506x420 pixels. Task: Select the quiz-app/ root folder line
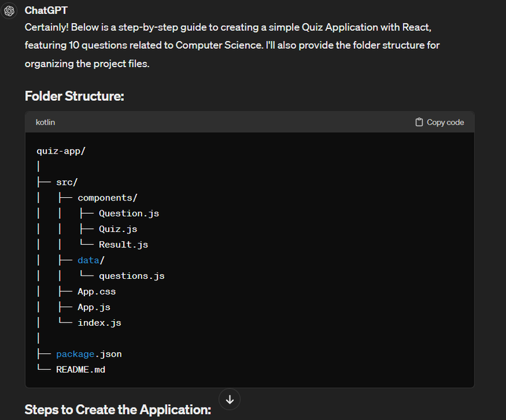click(x=61, y=150)
